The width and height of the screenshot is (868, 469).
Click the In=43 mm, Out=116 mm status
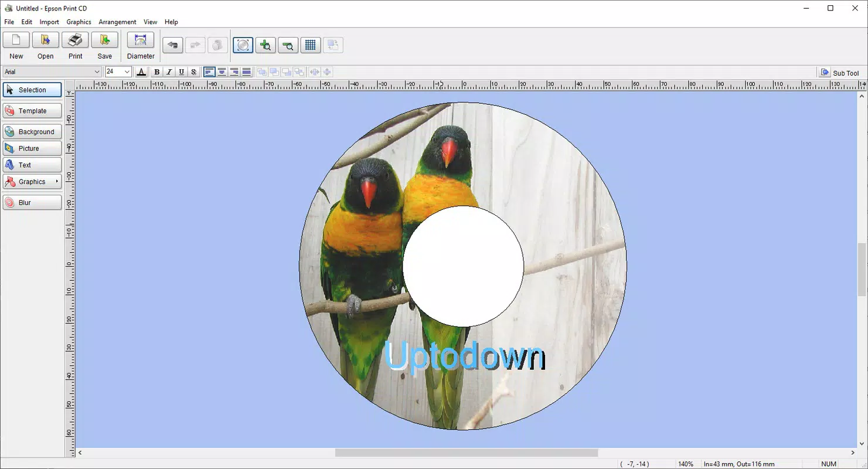coord(739,464)
